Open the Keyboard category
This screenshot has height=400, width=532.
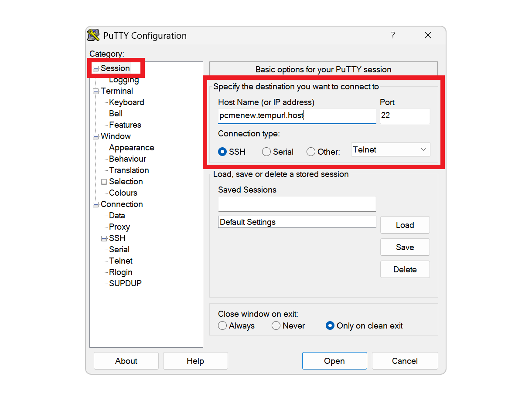pos(126,102)
